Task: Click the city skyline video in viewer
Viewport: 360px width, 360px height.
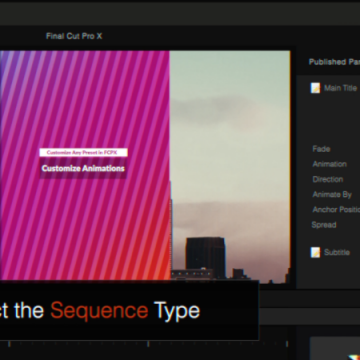Action: point(230,167)
